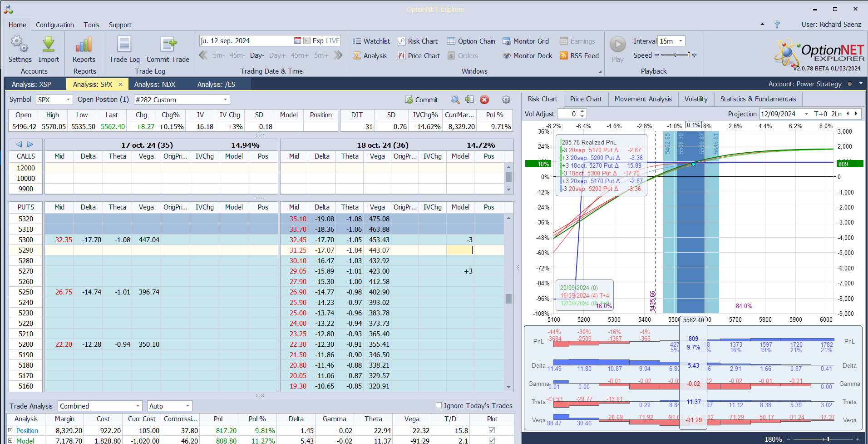The height and width of the screenshot is (444, 868).
Task: Open the Projection date dropdown
Action: (x=806, y=114)
